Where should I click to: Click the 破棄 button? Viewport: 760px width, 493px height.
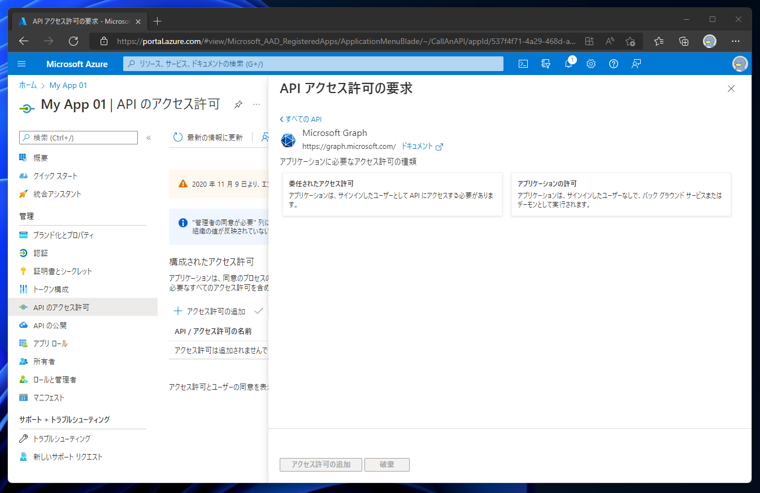tap(387, 464)
